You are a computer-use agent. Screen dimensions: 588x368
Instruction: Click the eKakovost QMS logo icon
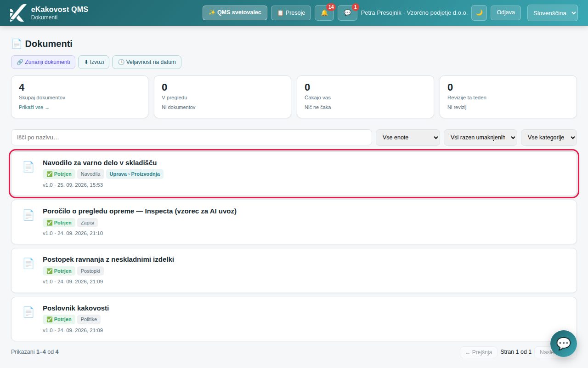tap(17, 13)
